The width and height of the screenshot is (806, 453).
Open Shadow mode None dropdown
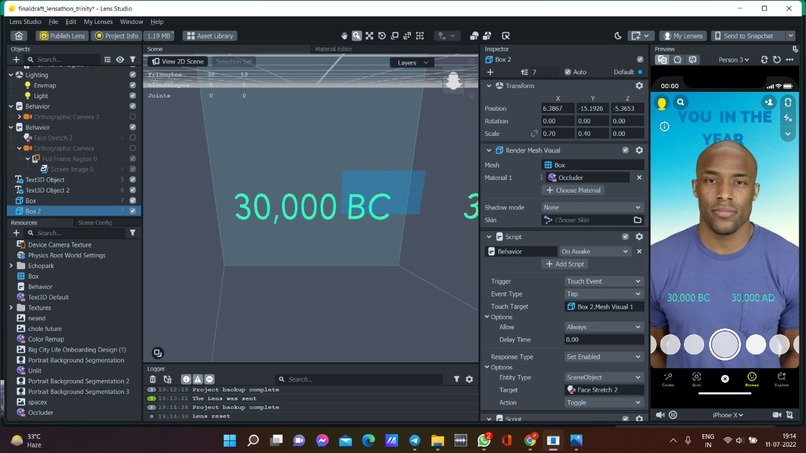pos(592,208)
